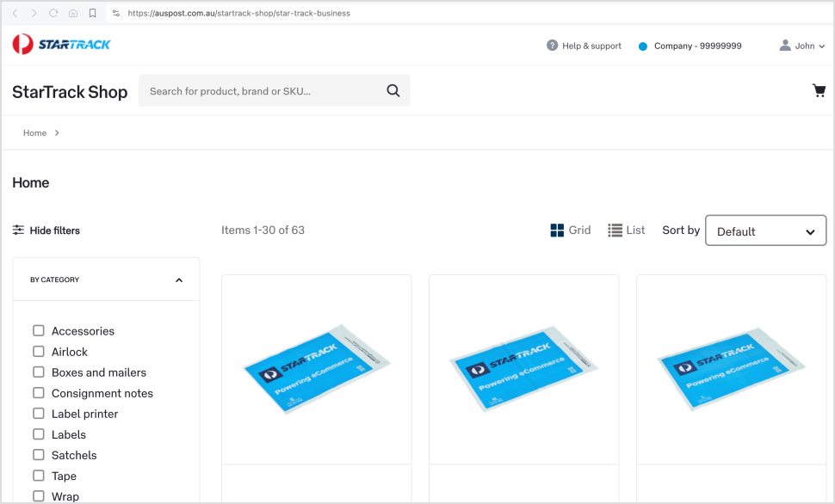Open second StarTrack satchel product image
The width and height of the screenshot is (835, 504).
click(523, 369)
